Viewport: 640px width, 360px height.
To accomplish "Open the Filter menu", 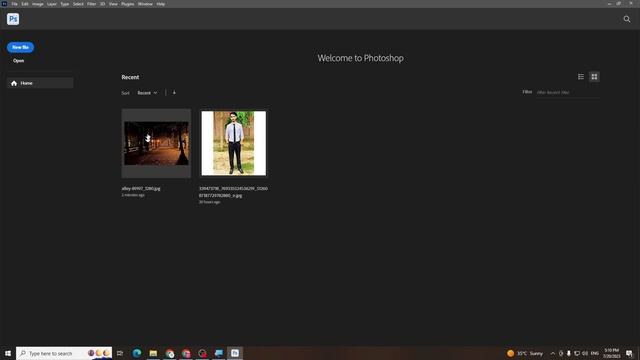I will coord(91,4).
